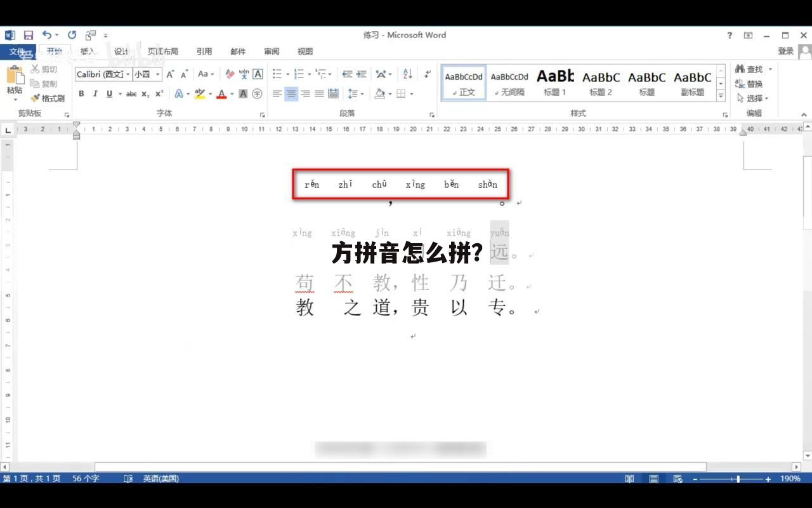The image size is (812, 508).
Task: Apply the red font color
Action: coord(221,94)
